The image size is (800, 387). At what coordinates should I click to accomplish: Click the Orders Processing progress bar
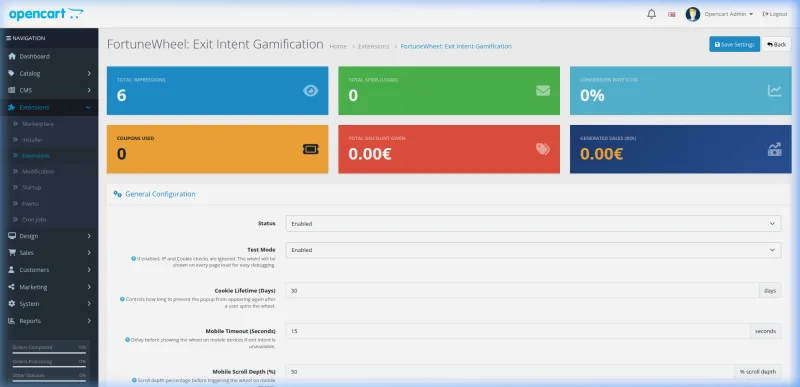tap(49, 366)
